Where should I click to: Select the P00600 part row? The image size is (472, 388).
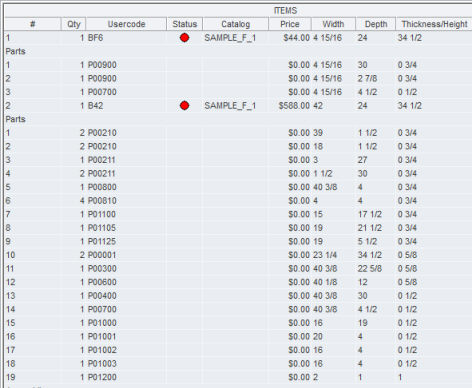click(238, 282)
